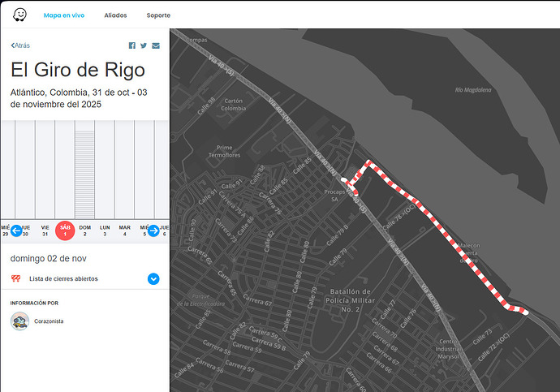Viewport: 560px width, 392px height.
Task: Select VIE 31 on the date timeline
Action: (45, 230)
